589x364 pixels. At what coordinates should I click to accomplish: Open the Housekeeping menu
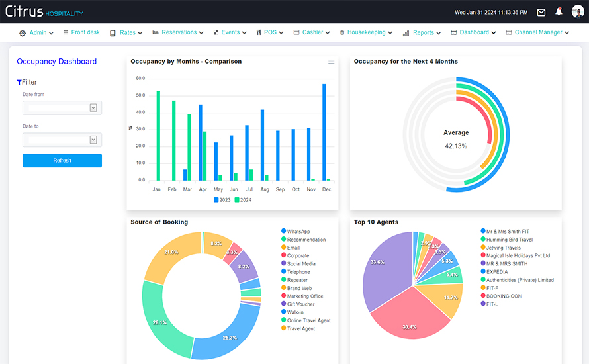365,32
